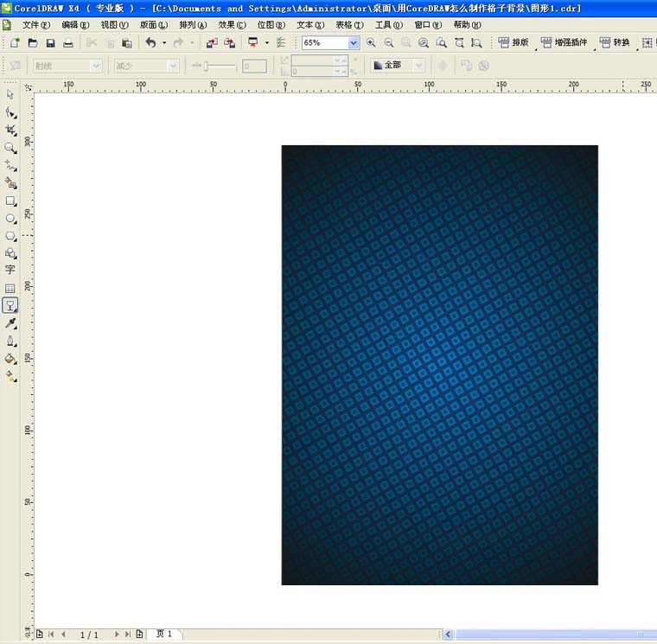Open the 效果 menu
The width and height of the screenshot is (657, 644).
coord(232,25)
